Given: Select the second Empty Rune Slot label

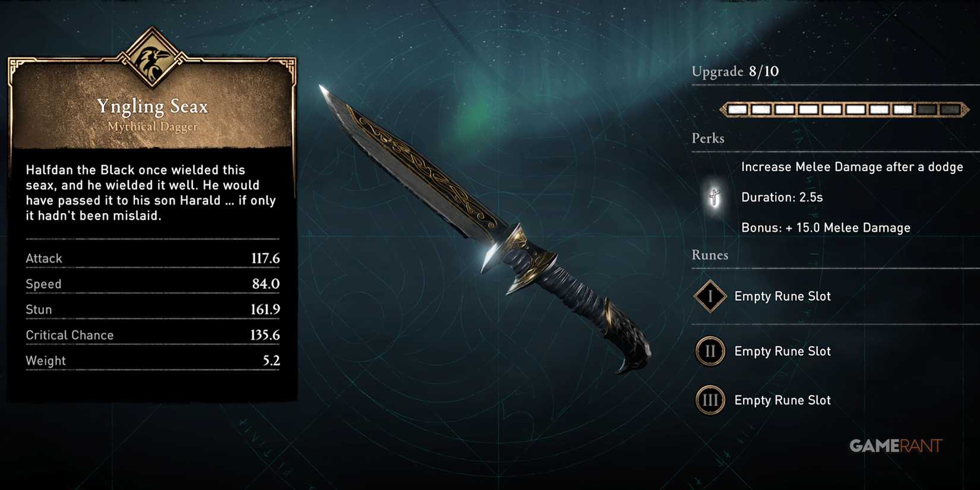Looking at the screenshot, I should pyautogui.click(x=782, y=351).
